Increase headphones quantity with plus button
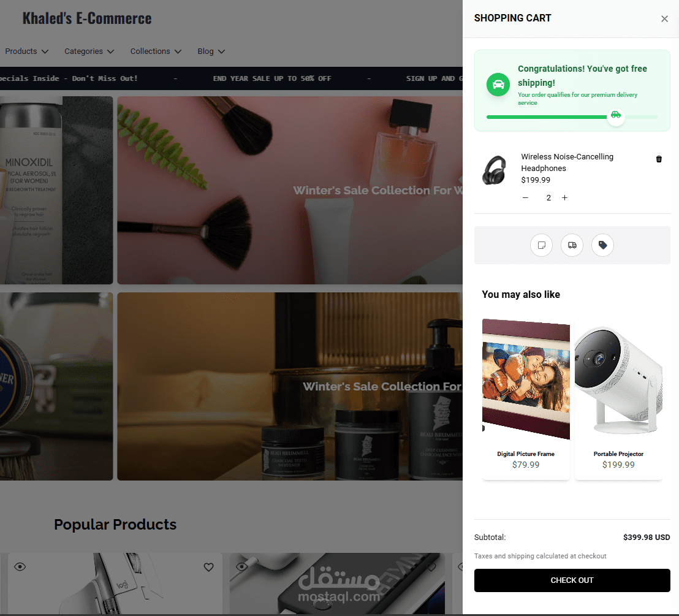Image resolution: width=679 pixels, height=616 pixels. (x=564, y=197)
